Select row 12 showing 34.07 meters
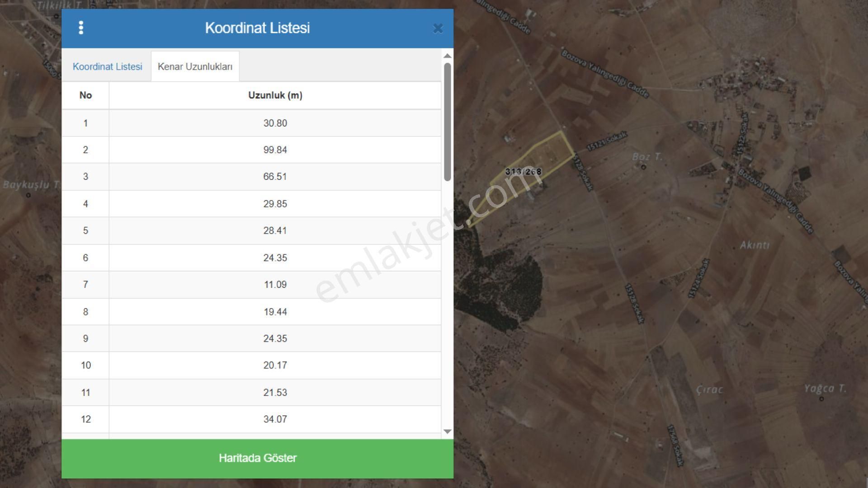The width and height of the screenshot is (868, 488). tap(275, 419)
